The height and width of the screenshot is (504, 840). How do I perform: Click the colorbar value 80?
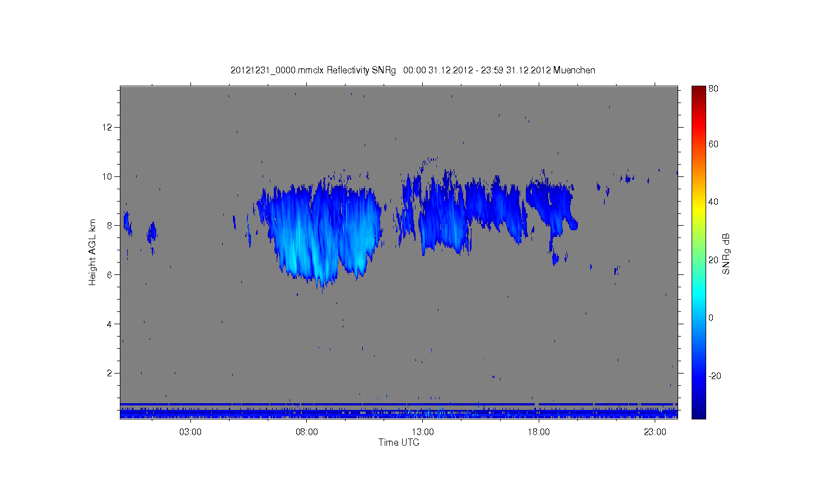713,88
